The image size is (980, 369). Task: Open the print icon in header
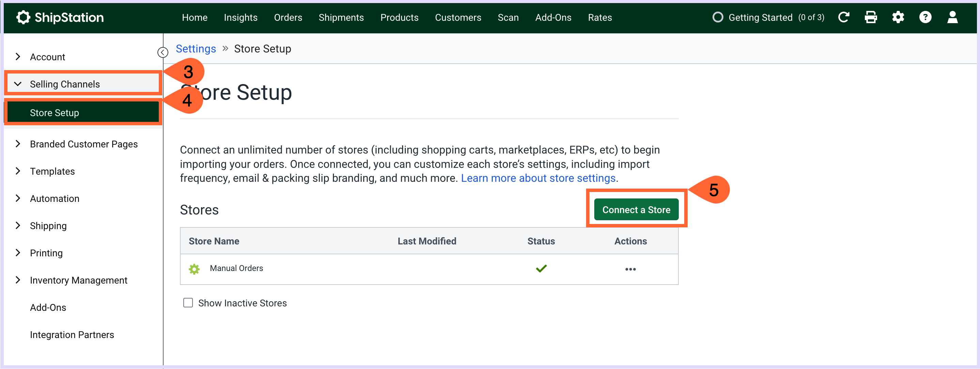(870, 17)
